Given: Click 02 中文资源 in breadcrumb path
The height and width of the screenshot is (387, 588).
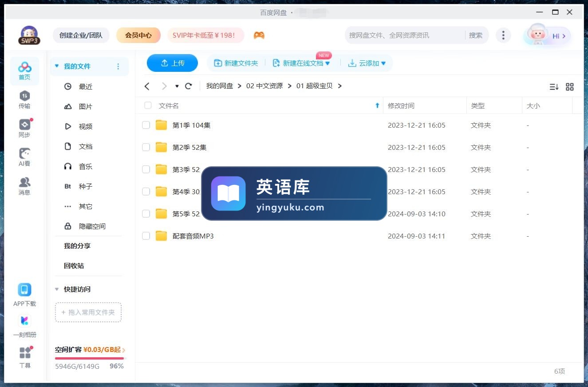Looking at the screenshot, I should click(x=264, y=86).
